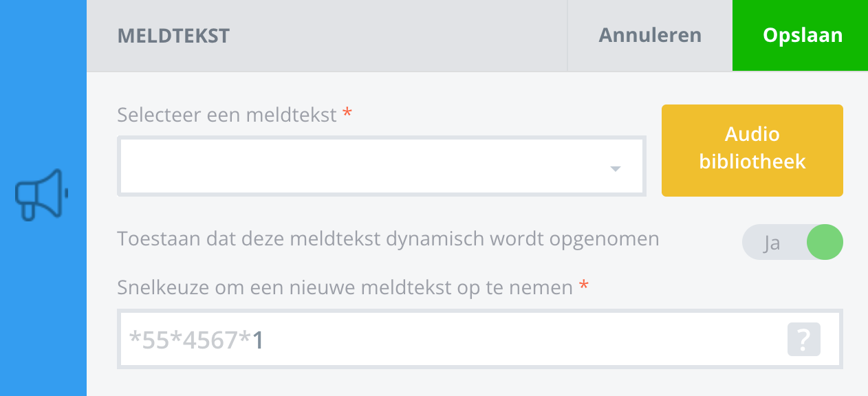The image size is (868, 396).
Task: Click the 'Ja' text on the switch
Action: point(772,243)
